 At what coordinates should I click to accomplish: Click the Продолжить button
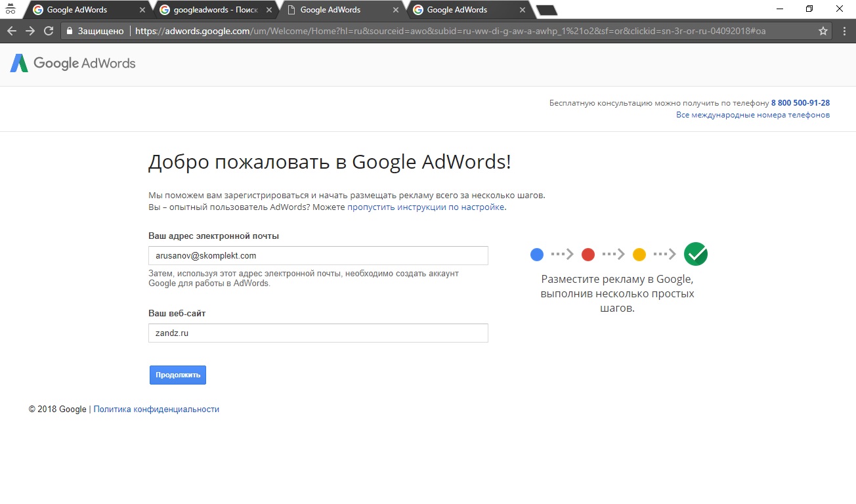click(178, 375)
